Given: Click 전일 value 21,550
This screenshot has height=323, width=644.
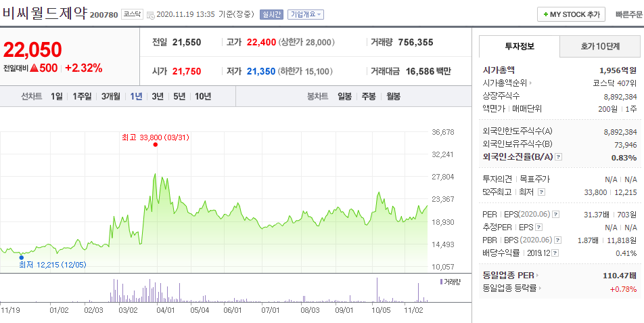Looking at the screenshot, I should coord(187,43).
